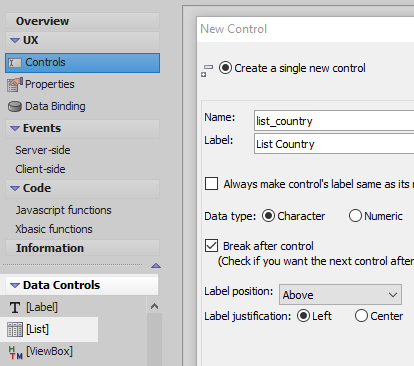Collapse the Code section triangle
Viewport: 414px width, 366px height.
pos(15,189)
